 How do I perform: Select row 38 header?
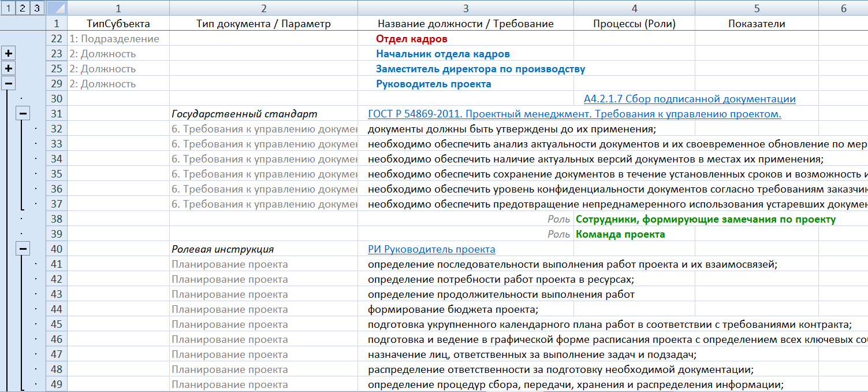click(x=57, y=219)
